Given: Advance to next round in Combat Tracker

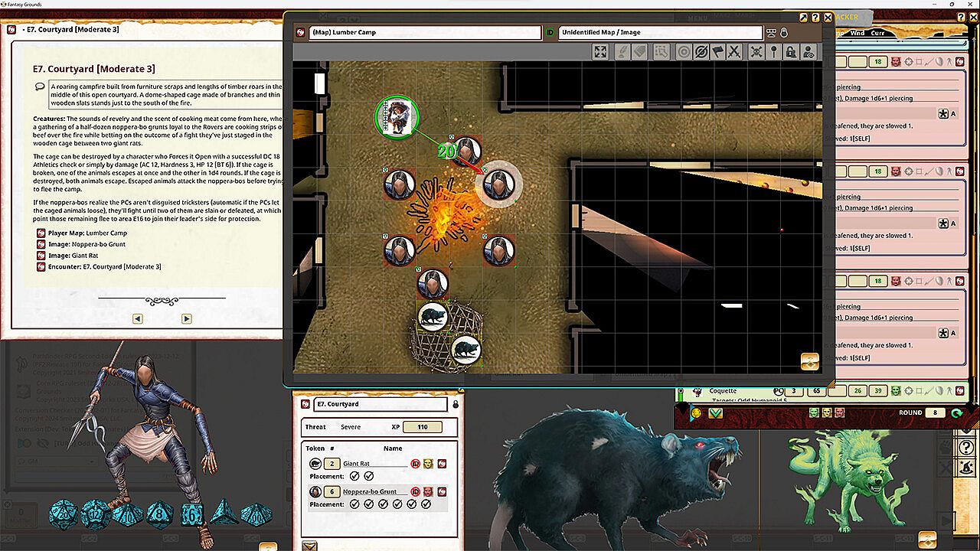Looking at the screenshot, I should tap(956, 413).
